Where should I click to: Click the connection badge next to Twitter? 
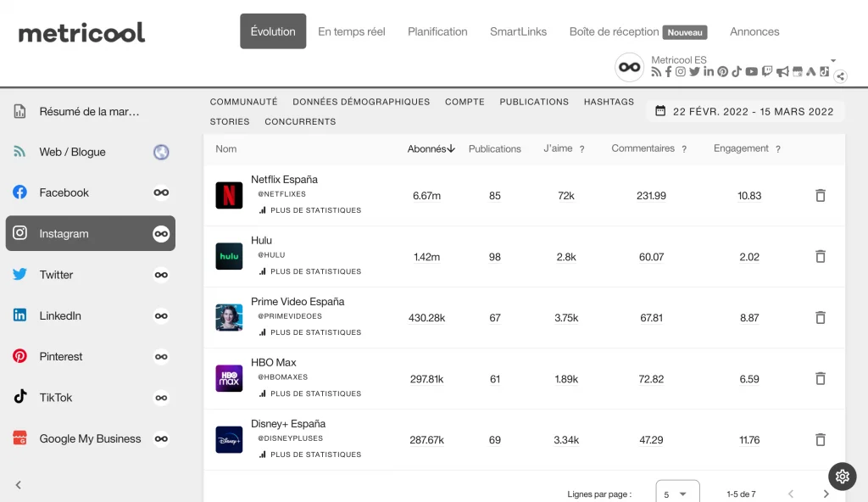pos(161,275)
